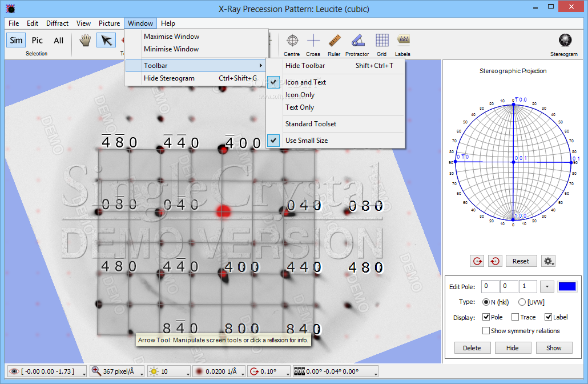Image resolution: width=588 pixels, height=384 pixels.
Task: Click the Show pole button
Action: [554, 348]
